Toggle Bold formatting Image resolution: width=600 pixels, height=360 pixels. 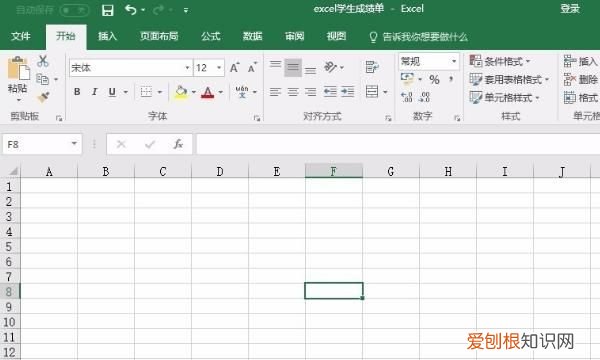pyautogui.click(x=77, y=92)
